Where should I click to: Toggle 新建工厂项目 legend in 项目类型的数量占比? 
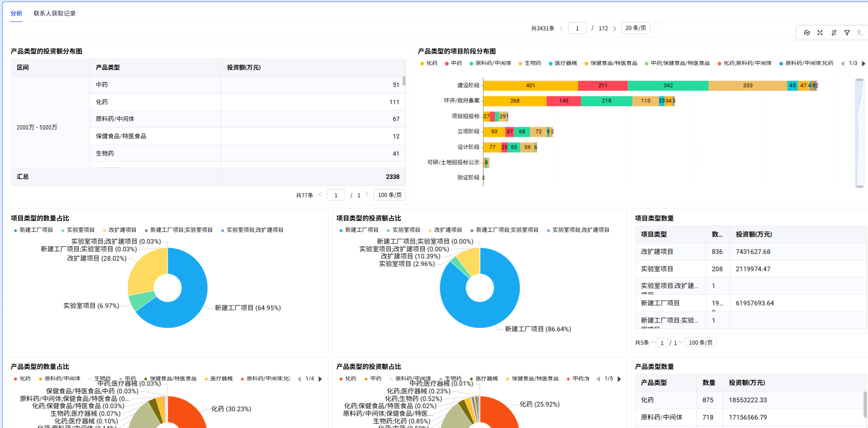click(33, 230)
